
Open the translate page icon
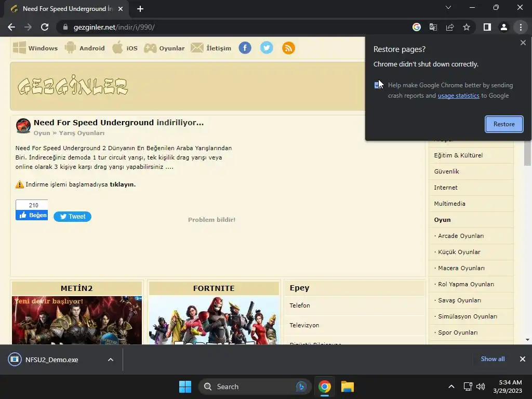433,27
